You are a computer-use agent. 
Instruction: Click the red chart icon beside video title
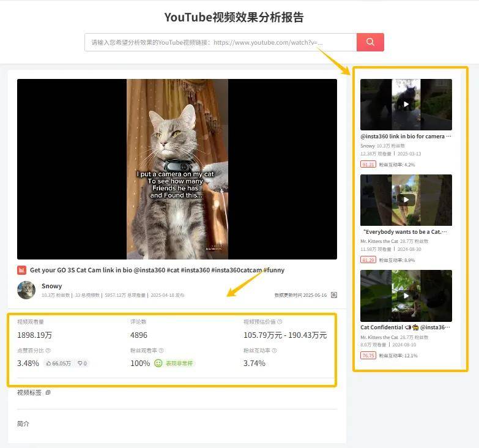(22, 270)
